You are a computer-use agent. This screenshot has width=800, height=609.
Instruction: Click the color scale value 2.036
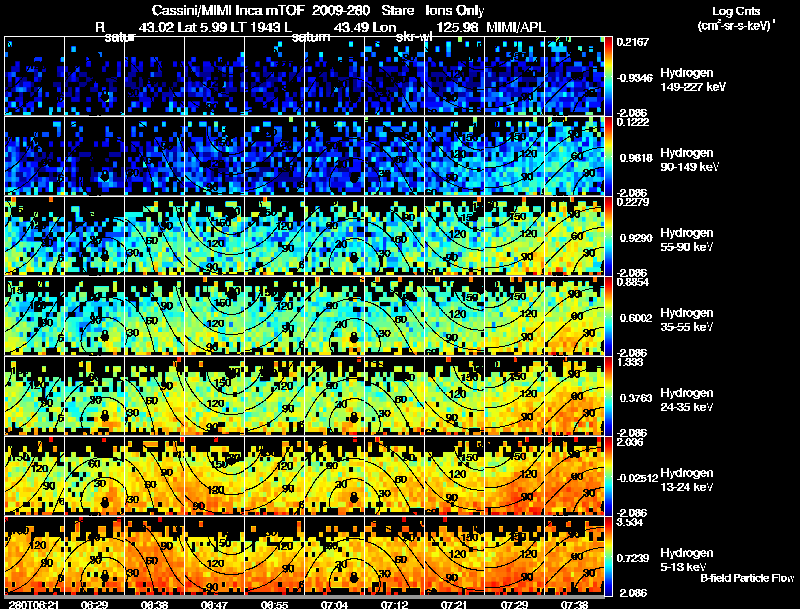630,442
